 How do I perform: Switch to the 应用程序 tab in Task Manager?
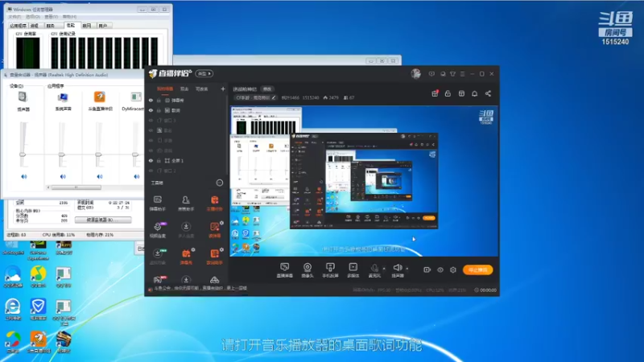[x=18, y=26]
